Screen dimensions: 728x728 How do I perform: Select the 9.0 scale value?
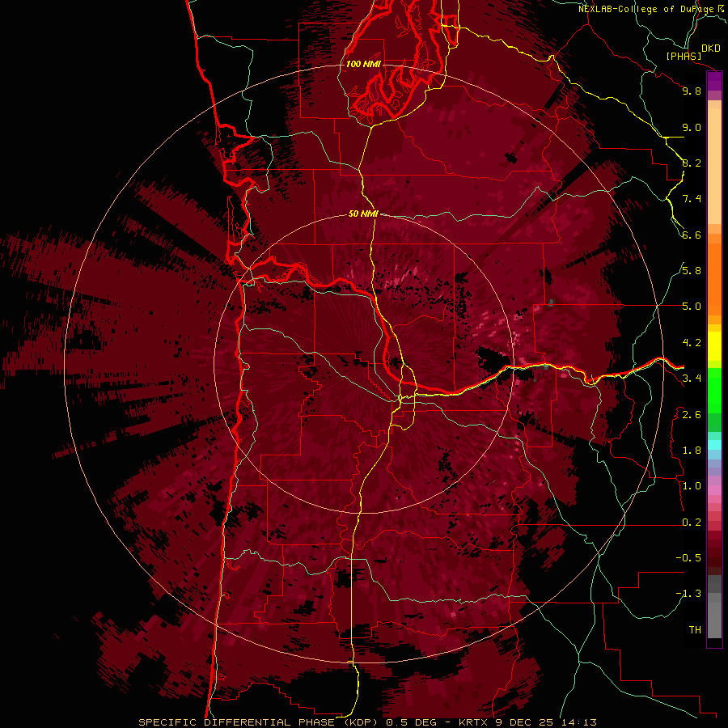[692, 127]
